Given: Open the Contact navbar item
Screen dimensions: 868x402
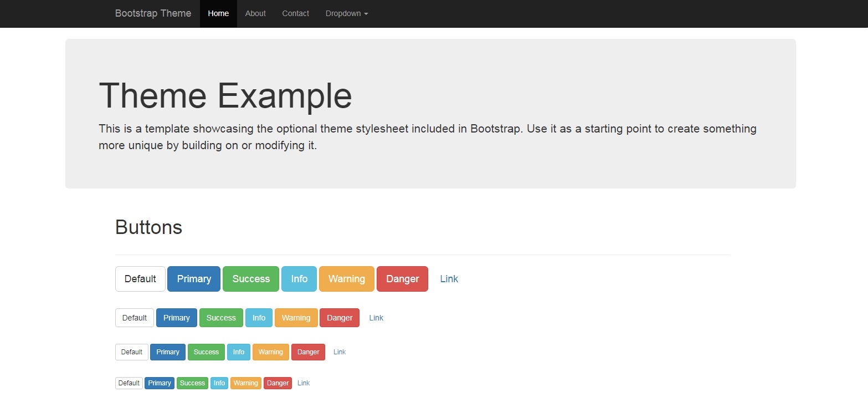Looking at the screenshot, I should pos(295,13).
